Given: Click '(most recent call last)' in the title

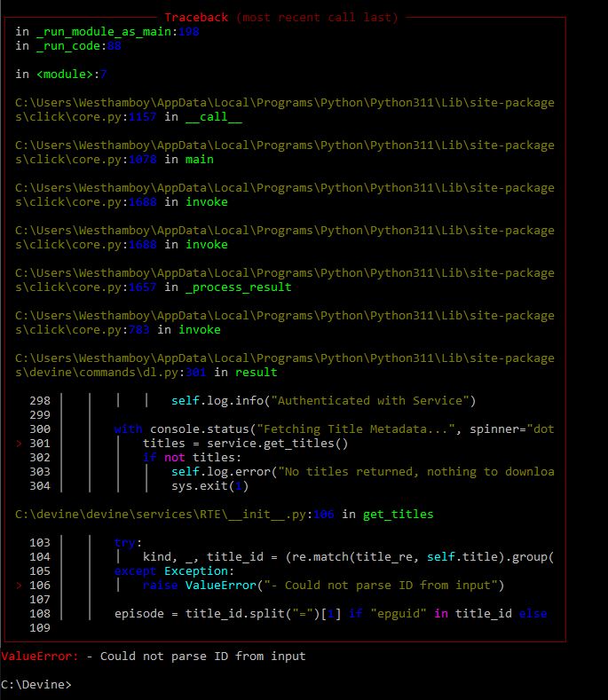Looking at the screenshot, I should (x=317, y=18).
